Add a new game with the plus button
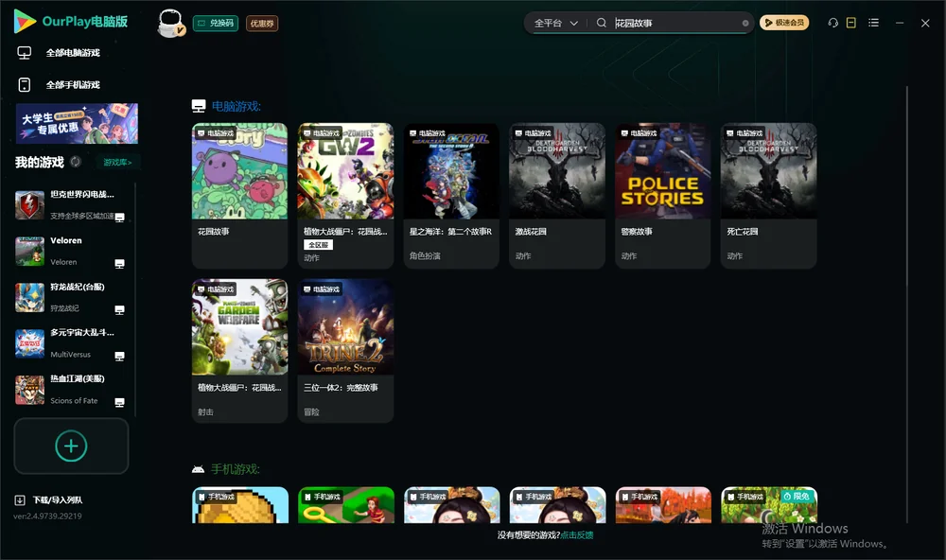 (x=71, y=446)
